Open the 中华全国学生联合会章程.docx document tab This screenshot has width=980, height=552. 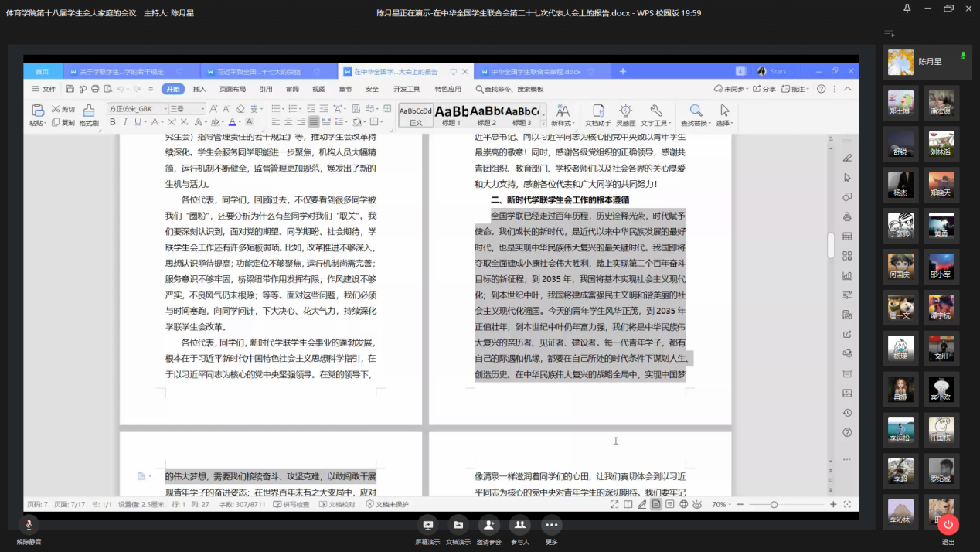(535, 72)
